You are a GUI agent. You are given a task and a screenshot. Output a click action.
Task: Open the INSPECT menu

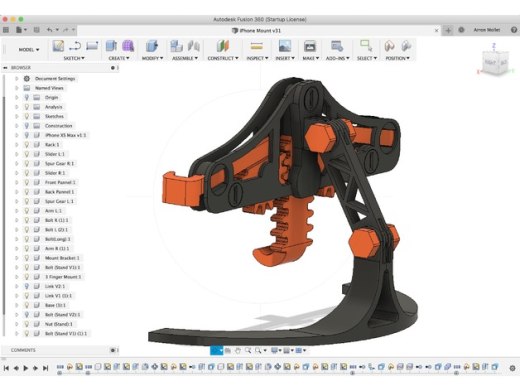(x=257, y=58)
